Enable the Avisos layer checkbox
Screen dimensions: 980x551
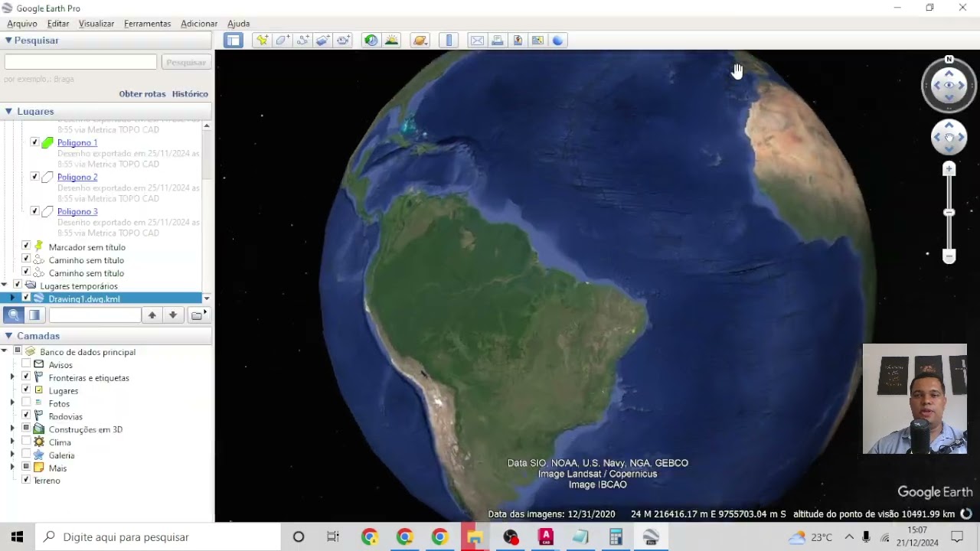click(26, 364)
